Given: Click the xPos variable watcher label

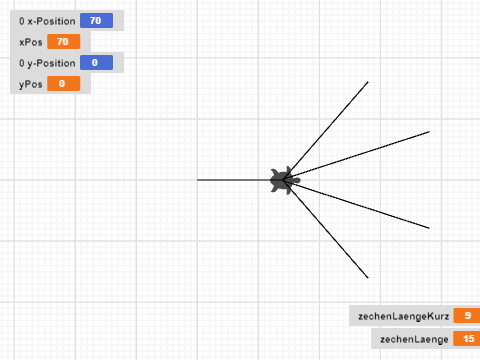Looking at the screenshot, I should tap(31, 42).
